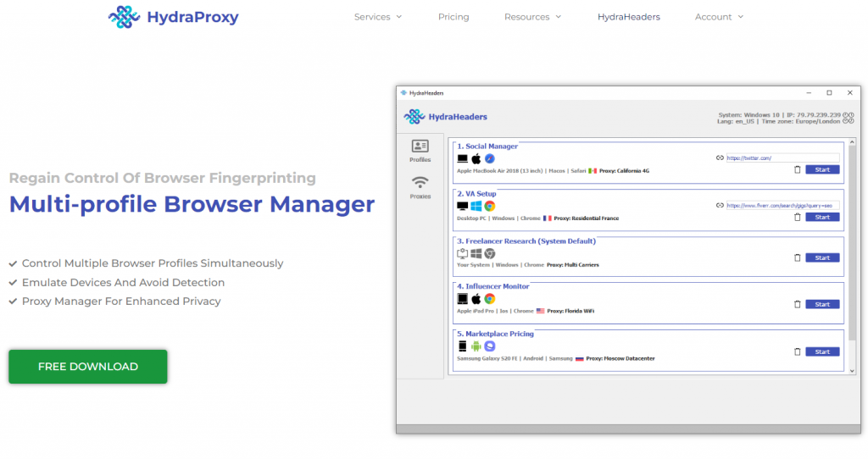
Task: Click the Windows OS icon in VA Setup
Action: (476, 207)
